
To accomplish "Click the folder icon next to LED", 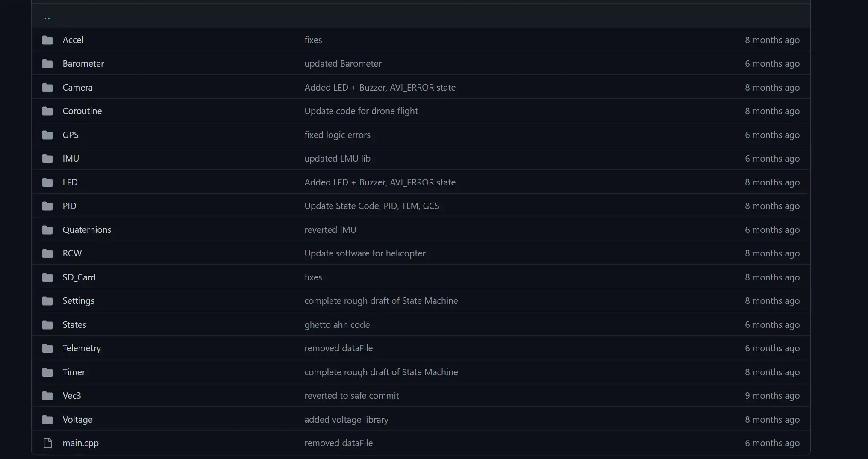I will (x=47, y=182).
